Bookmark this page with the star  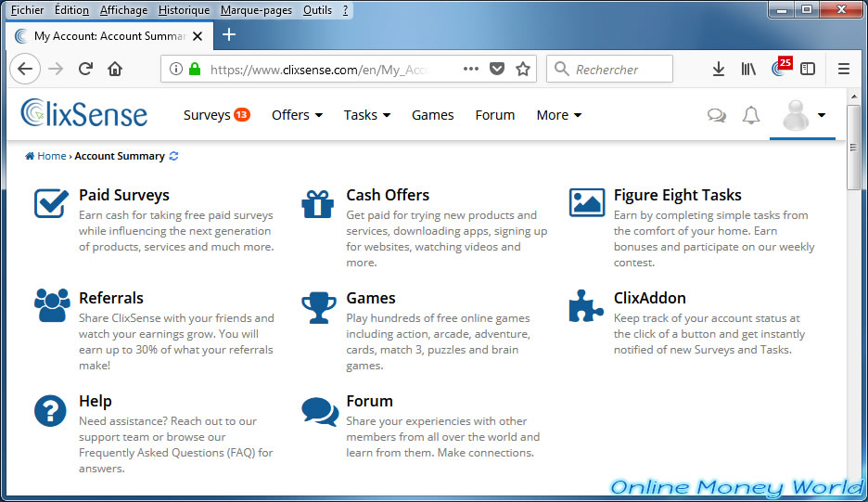[x=523, y=69]
